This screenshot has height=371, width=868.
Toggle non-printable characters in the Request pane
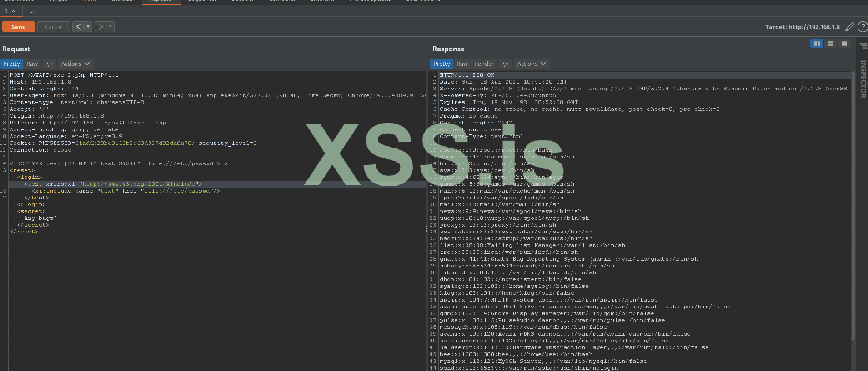coord(50,64)
